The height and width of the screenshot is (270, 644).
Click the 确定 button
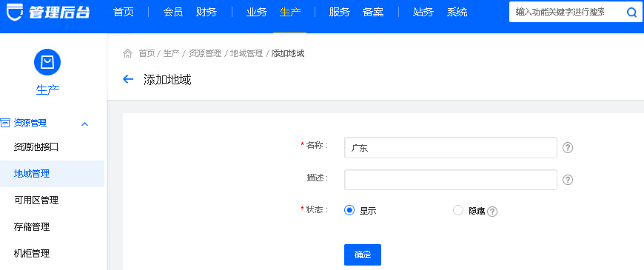pyautogui.click(x=363, y=254)
